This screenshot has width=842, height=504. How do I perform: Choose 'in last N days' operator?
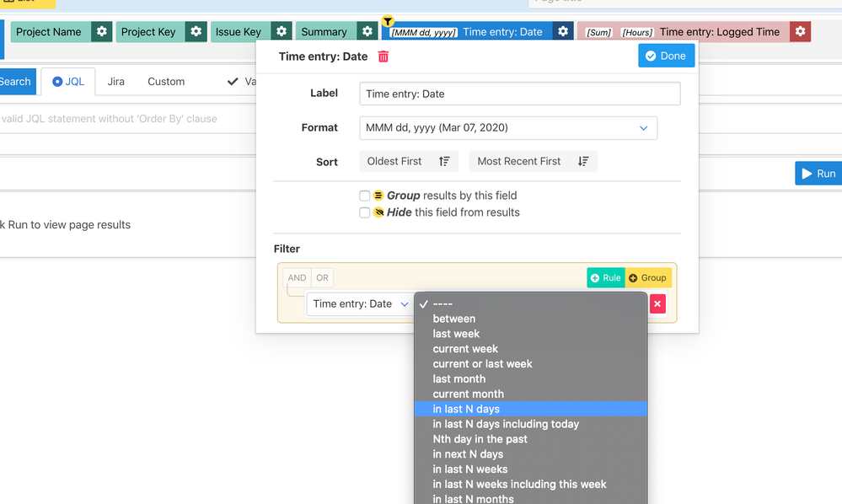530,409
